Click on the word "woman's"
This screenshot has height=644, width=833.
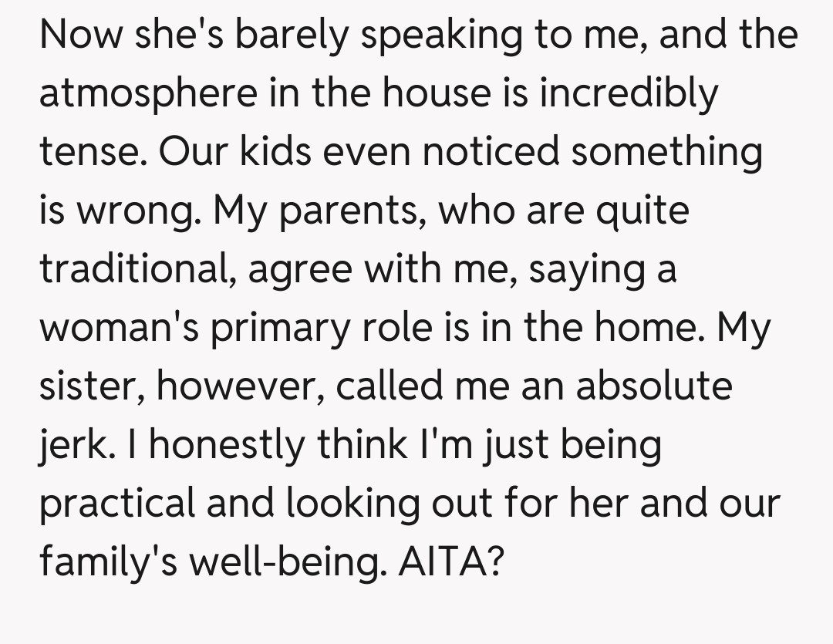click(x=120, y=329)
